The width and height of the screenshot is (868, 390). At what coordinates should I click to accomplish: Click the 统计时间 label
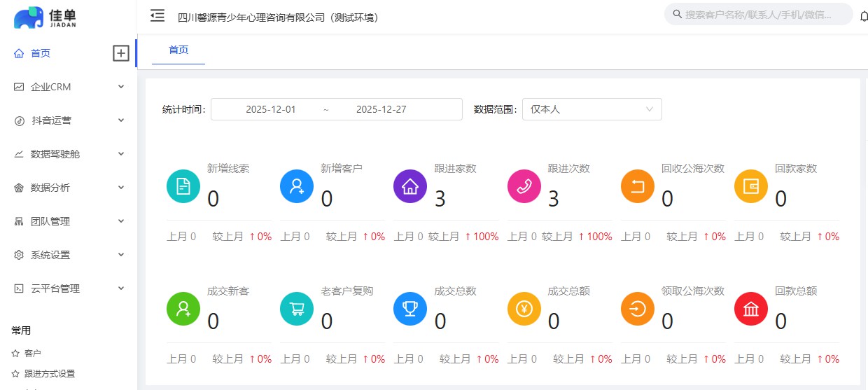click(184, 109)
